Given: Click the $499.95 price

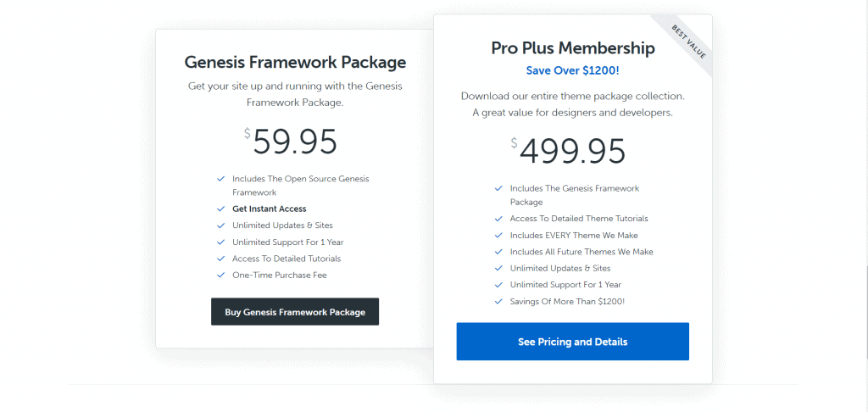Looking at the screenshot, I should [x=569, y=151].
